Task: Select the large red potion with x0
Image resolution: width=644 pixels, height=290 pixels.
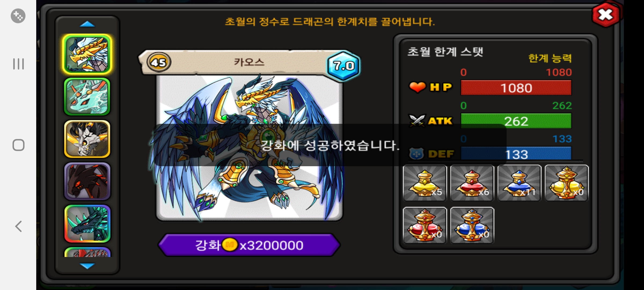Action: pyautogui.click(x=425, y=225)
